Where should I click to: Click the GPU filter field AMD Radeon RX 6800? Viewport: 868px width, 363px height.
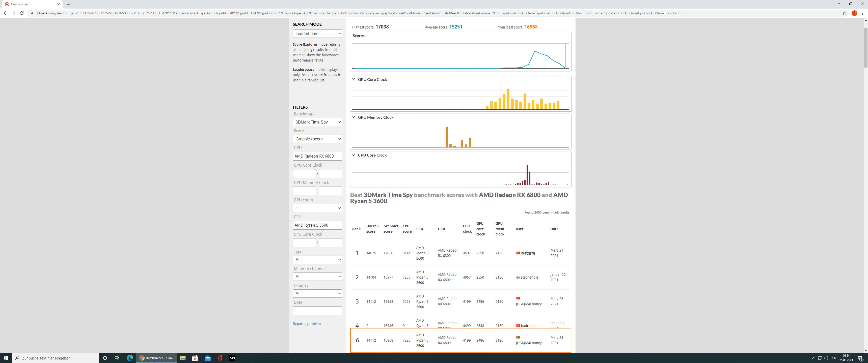pos(317,156)
